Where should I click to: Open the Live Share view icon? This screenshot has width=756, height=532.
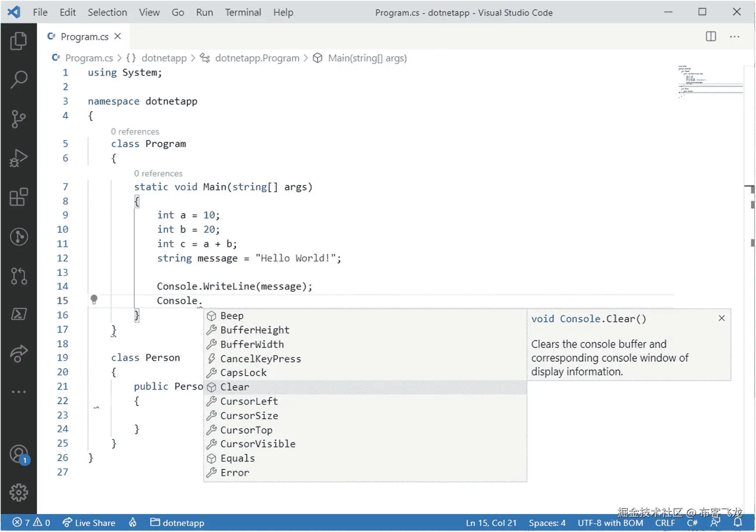(x=18, y=353)
